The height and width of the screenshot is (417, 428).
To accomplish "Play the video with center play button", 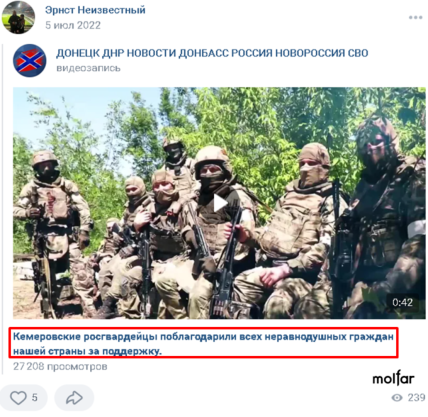I will tap(220, 203).
